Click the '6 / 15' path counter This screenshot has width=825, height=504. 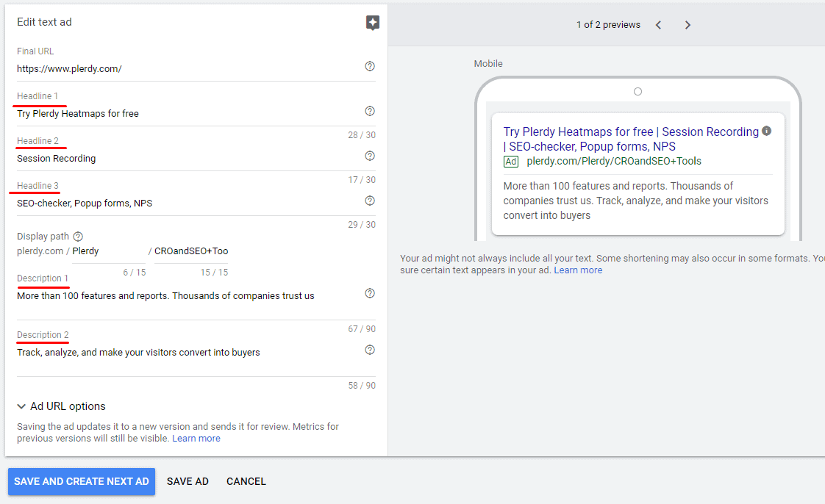[x=134, y=273]
